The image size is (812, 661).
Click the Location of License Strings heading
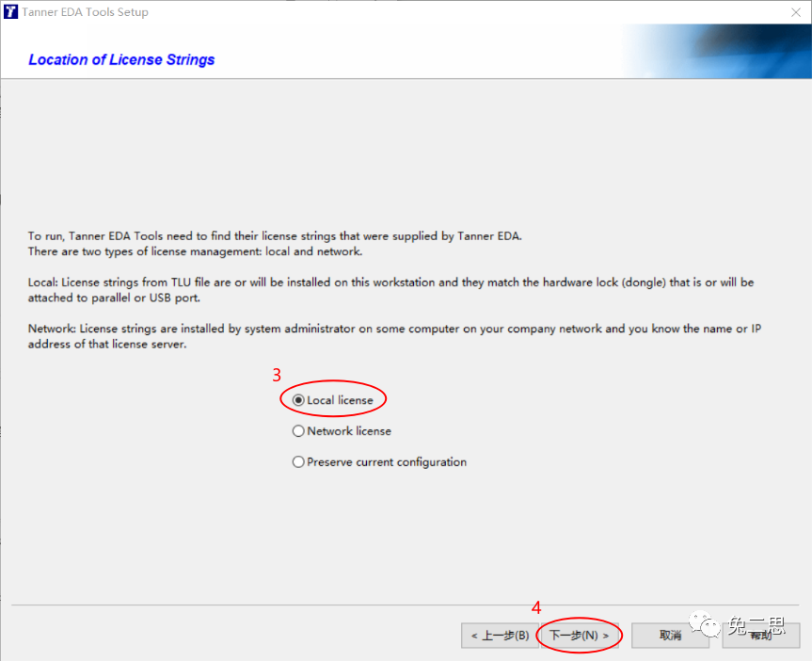121,59
